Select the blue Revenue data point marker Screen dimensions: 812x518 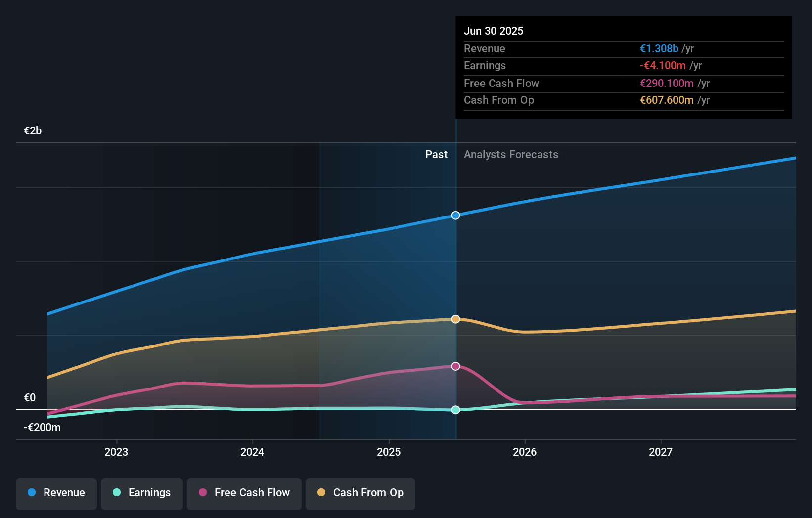(455, 215)
